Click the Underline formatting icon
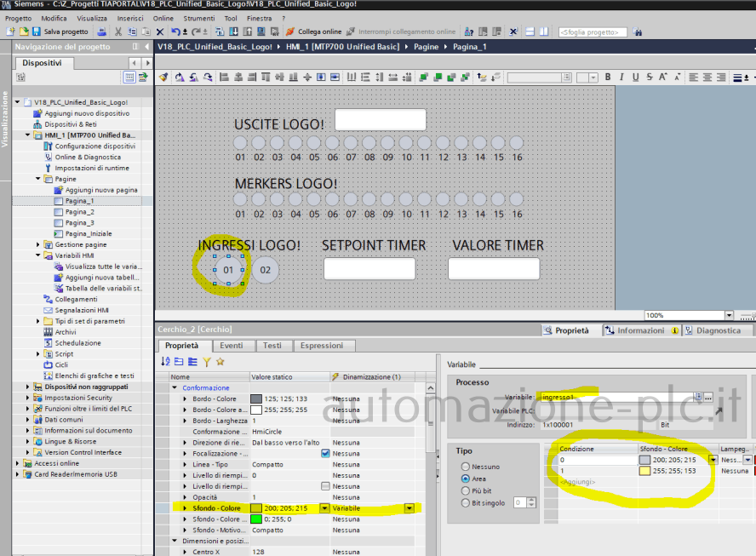756x556 pixels. (635, 77)
